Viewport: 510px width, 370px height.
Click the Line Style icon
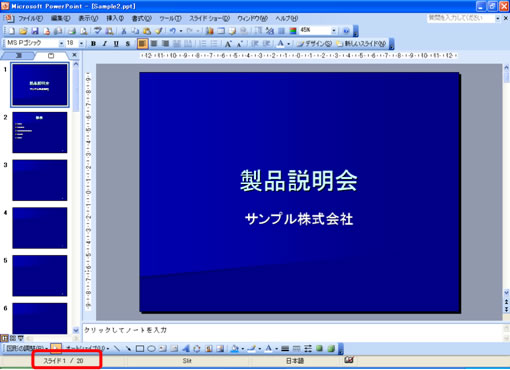(x=285, y=349)
